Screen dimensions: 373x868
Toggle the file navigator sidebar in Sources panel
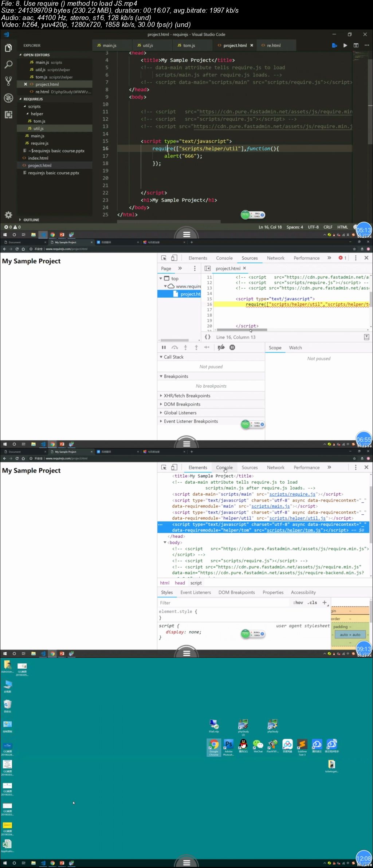coord(208,268)
